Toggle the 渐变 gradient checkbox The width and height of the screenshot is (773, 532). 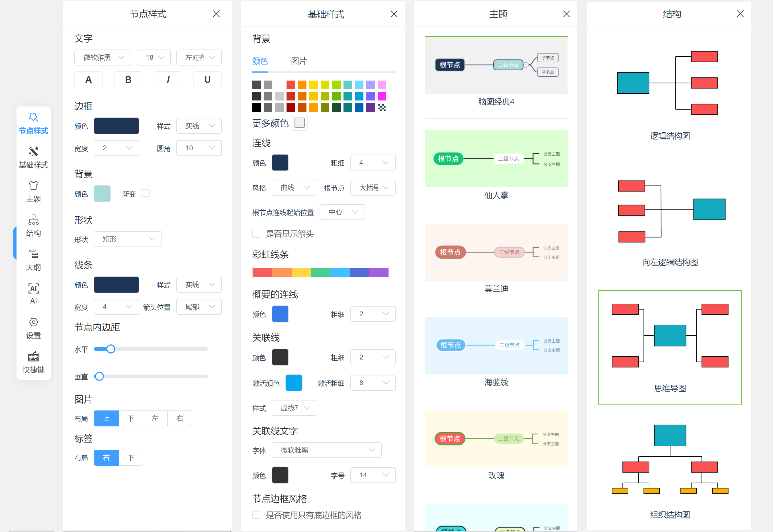145,193
